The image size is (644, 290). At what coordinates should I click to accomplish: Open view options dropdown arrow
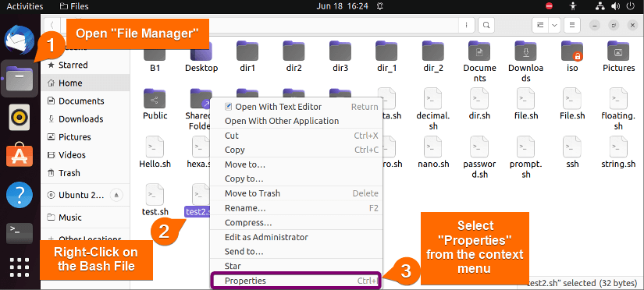pos(554,25)
